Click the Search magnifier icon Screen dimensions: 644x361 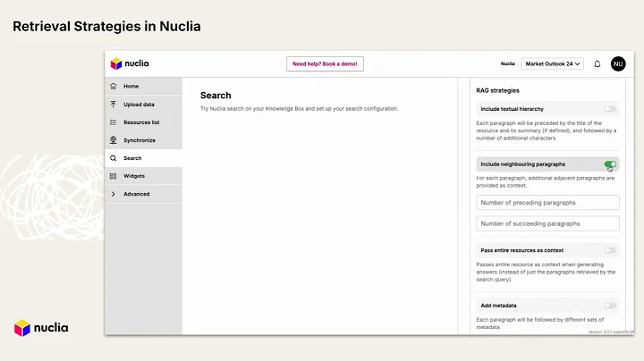coord(114,158)
